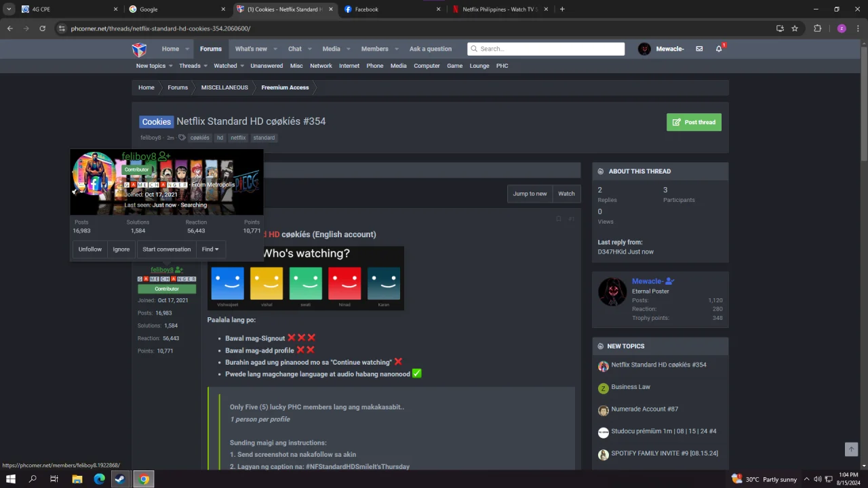Go back with browser back arrow
Screen dimensions: 868x488
coord(9,28)
